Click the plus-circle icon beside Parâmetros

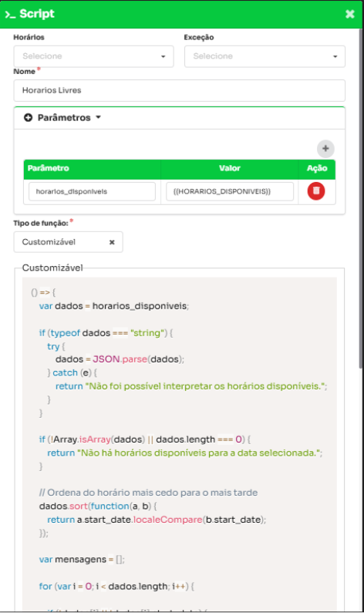click(x=29, y=118)
